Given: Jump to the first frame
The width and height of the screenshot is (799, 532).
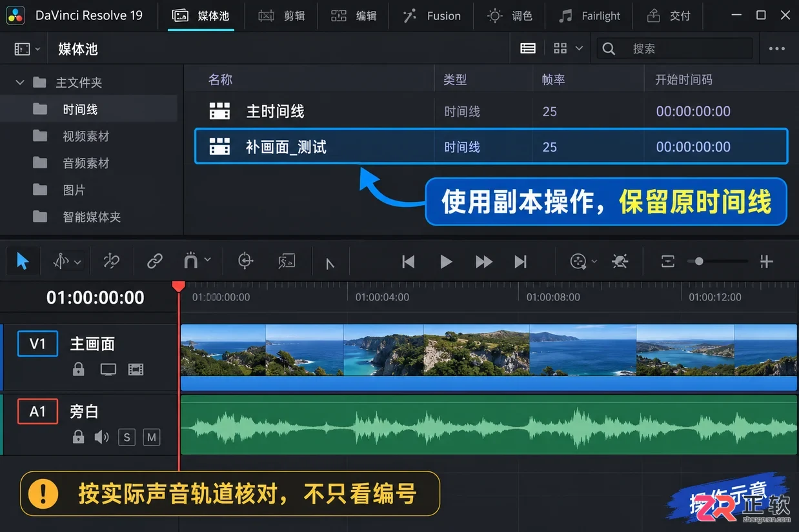Looking at the screenshot, I should [408, 261].
